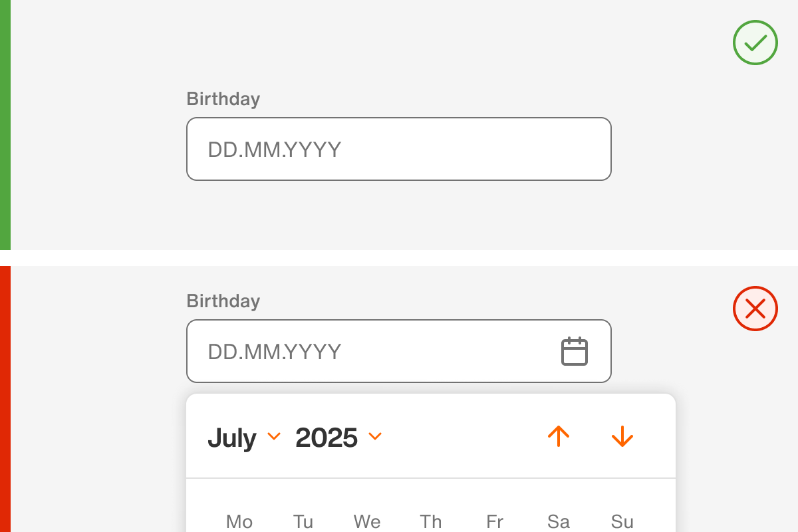Focus the Birthday field with calendar icon
The width and height of the screenshot is (798, 532).
point(372,351)
